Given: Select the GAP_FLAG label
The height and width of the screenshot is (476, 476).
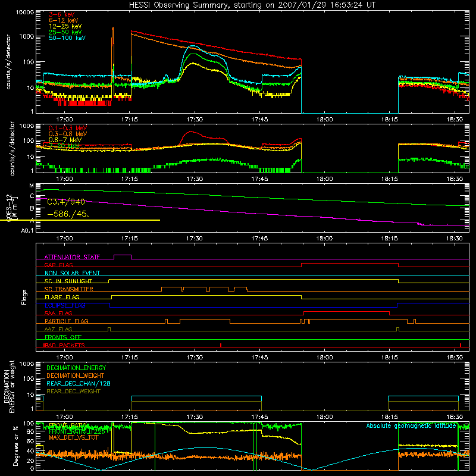Looking at the screenshot, I should pyautogui.click(x=58, y=265).
